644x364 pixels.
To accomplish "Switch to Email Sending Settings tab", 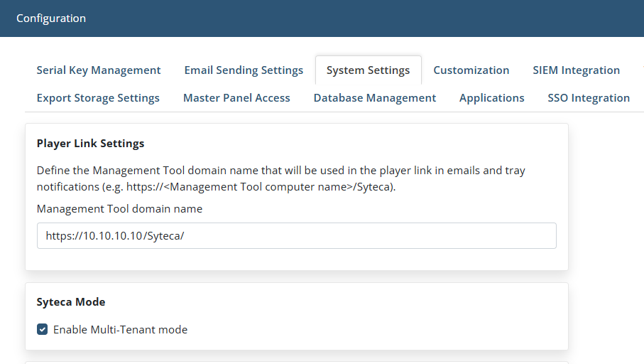I will [244, 70].
